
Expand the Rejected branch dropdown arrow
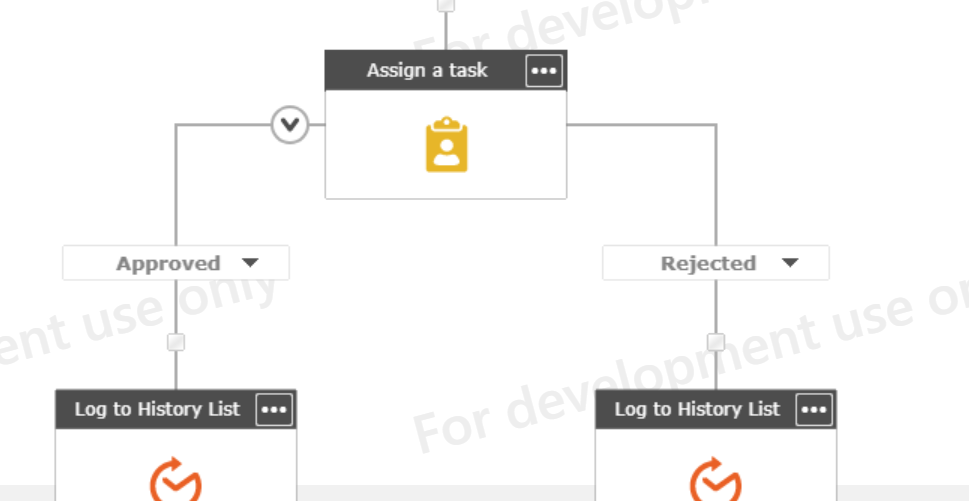tap(790, 263)
